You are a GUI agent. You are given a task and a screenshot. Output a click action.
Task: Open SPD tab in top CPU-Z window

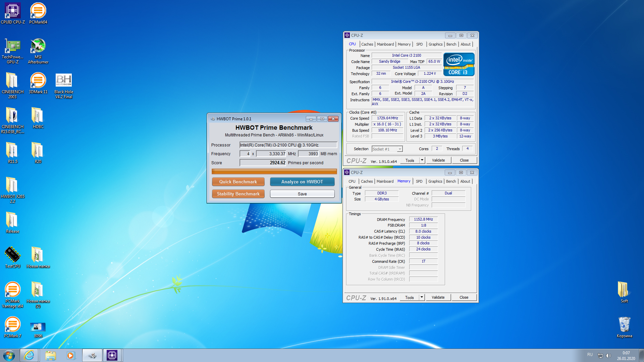(x=419, y=44)
